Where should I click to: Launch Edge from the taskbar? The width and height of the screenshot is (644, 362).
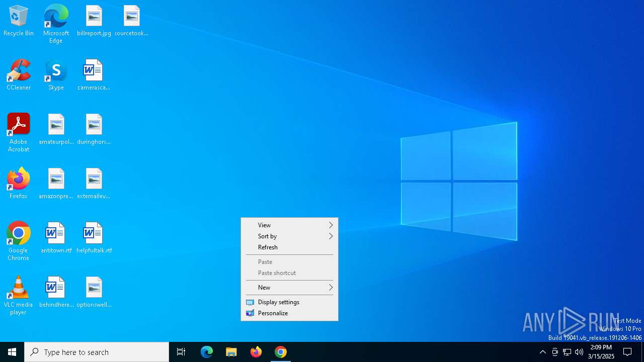tap(207, 352)
